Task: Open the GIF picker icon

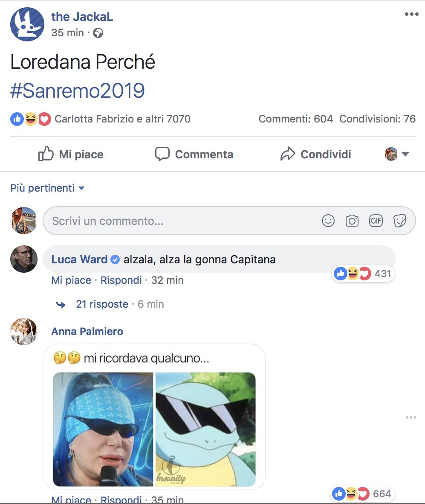Action: click(x=376, y=221)
